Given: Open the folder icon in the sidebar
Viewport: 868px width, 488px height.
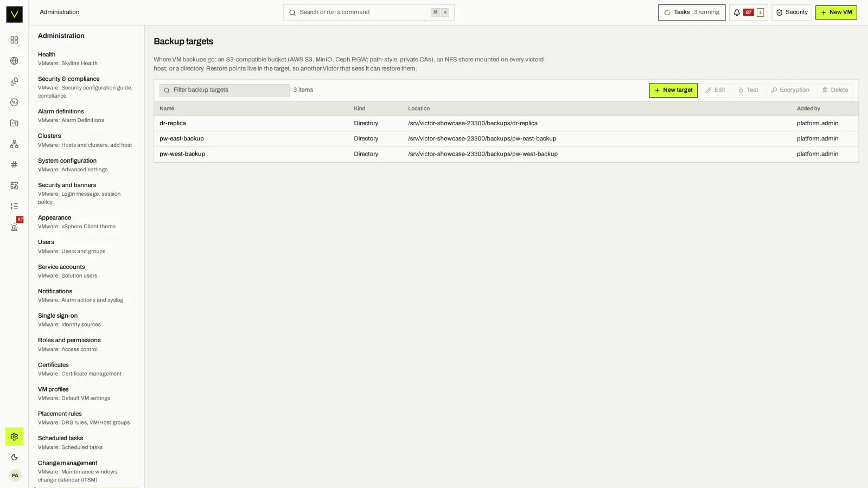Looking at the screenshot, I should (x=14, y=123).
